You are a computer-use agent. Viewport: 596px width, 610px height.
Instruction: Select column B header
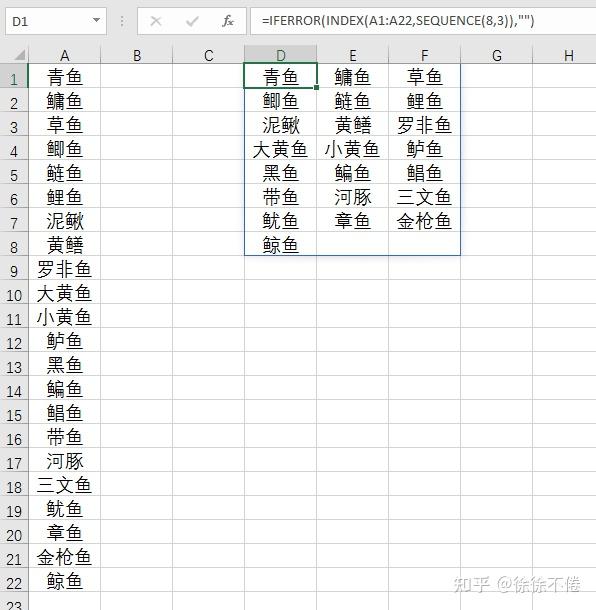[137, 55]
